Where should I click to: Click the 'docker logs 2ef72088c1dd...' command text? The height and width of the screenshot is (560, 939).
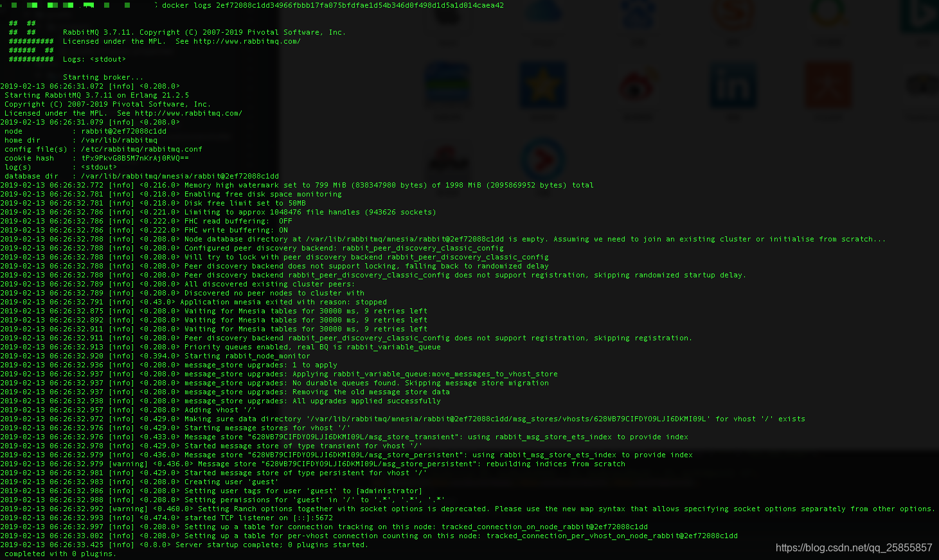333,5
